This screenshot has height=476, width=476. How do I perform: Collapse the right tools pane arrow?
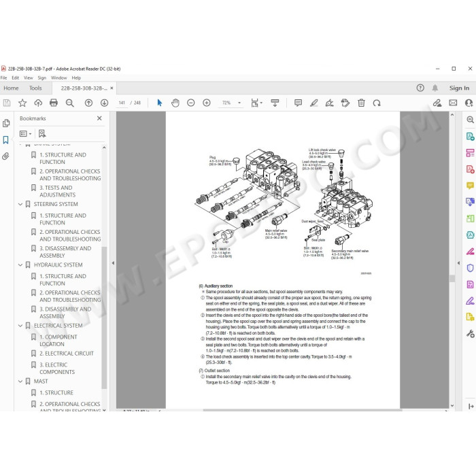(x=458, y=263)
